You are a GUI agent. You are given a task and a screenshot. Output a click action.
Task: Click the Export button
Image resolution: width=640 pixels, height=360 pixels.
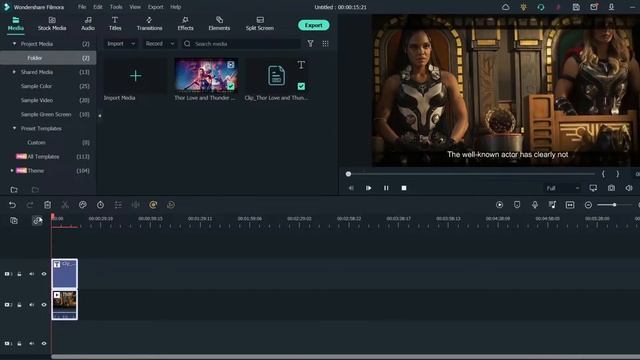pyautogui.click(x=313, y=25)
